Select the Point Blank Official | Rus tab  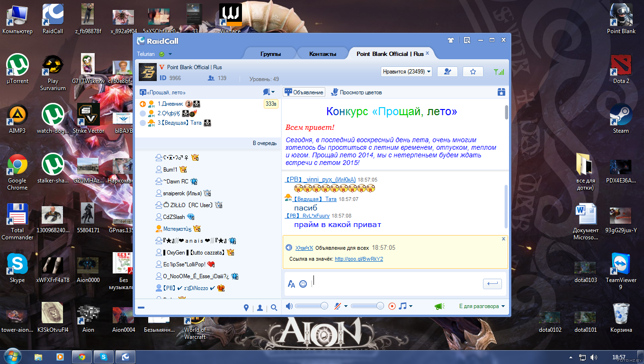390,54
